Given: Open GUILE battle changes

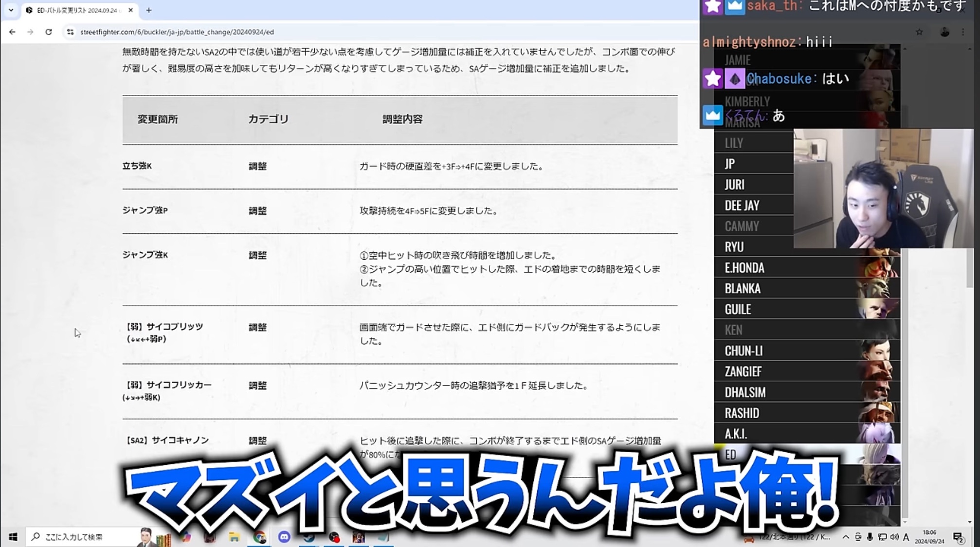Looking at the screenshot, I should pyautogui.click(x=807, y=309).
